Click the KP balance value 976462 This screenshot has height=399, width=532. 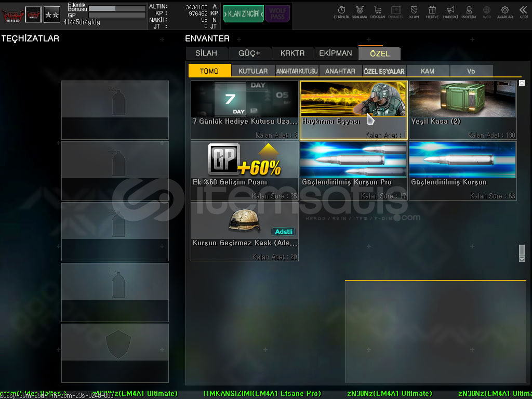click(198, 14)
